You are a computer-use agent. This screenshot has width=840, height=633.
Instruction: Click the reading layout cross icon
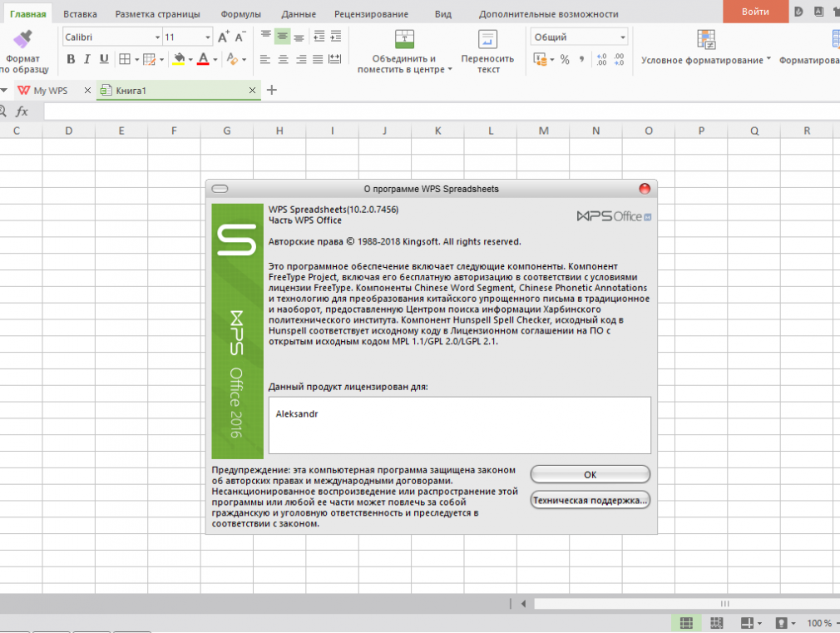(x=747, y=623)
